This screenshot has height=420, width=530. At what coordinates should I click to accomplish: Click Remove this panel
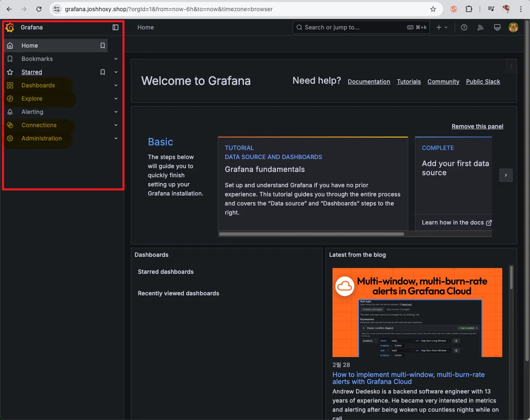(x=477, y=126)
